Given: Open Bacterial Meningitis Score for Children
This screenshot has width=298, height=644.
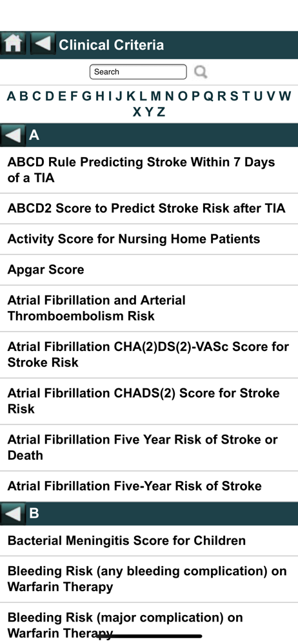Looking at the screenshot, I should point(149,541).
